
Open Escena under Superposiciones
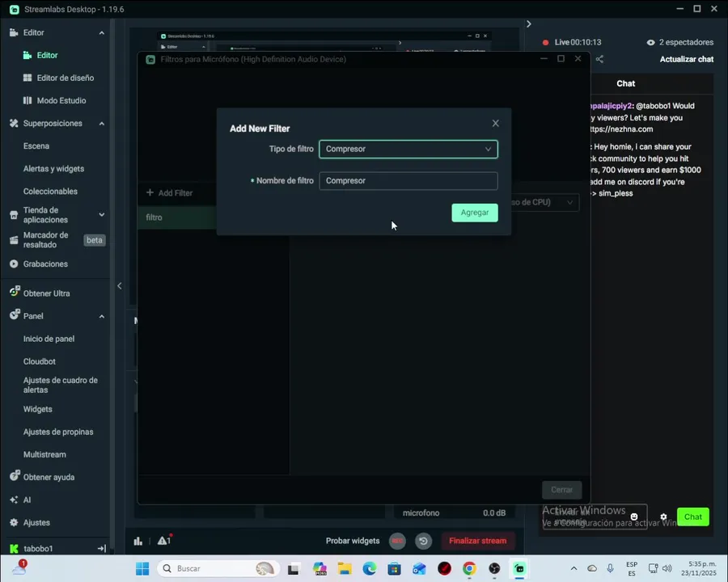pos(36,146)
